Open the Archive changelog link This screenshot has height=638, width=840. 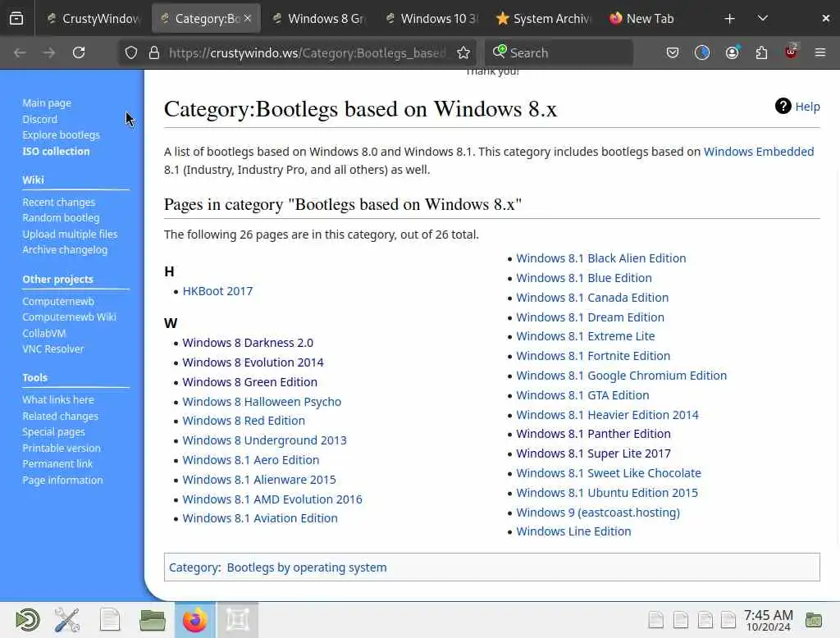(65, 249)
